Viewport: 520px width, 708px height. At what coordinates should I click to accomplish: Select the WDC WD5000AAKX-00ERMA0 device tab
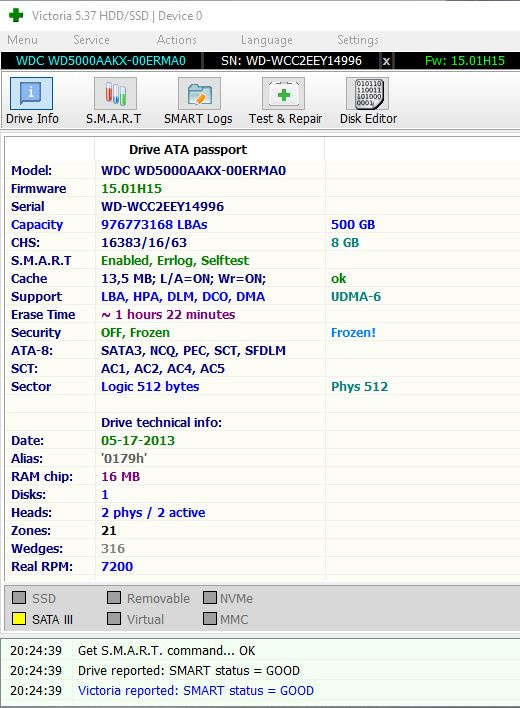click(101, 61)
